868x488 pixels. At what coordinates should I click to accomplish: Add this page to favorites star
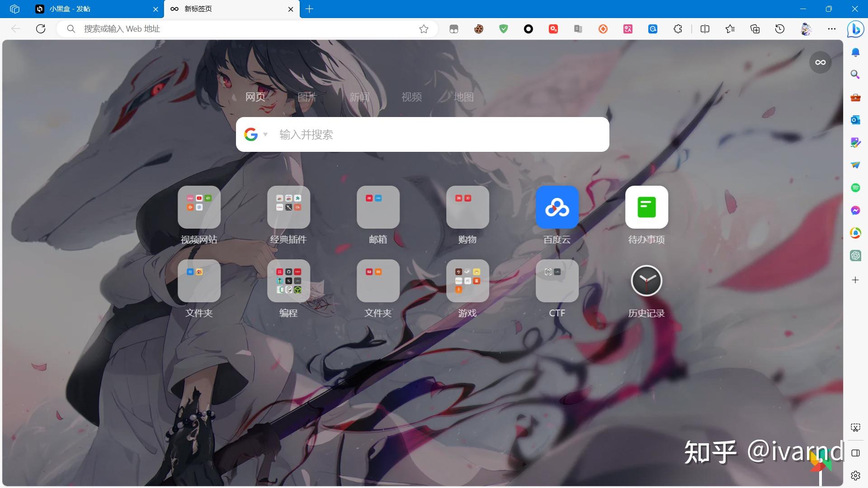[424, 29]
